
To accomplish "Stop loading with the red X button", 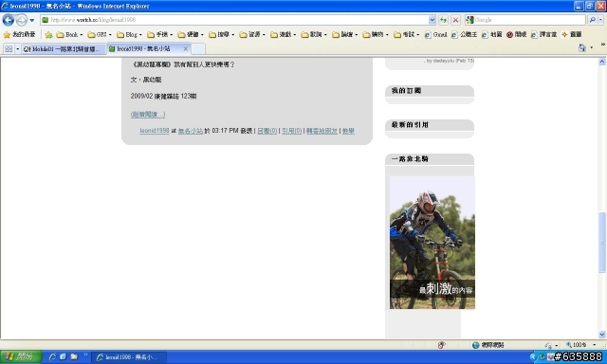I will pyautogui.click(x=455, y=20).
